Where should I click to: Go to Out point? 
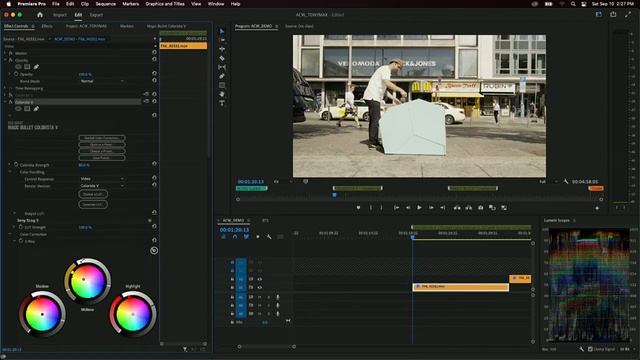pyautogui.click(x=442, y=208)
